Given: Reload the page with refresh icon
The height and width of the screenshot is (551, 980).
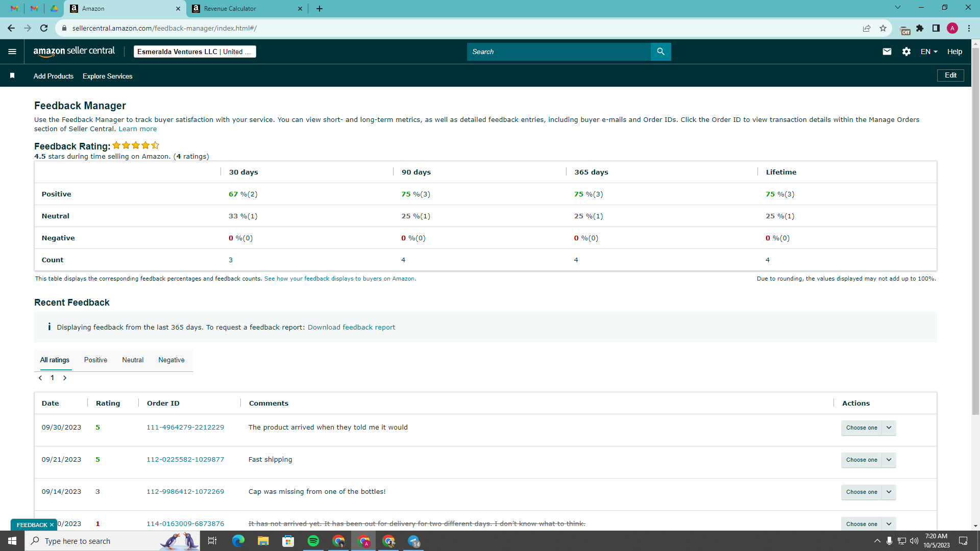Looking at the screenshot, I should click(x=44, y=28).
